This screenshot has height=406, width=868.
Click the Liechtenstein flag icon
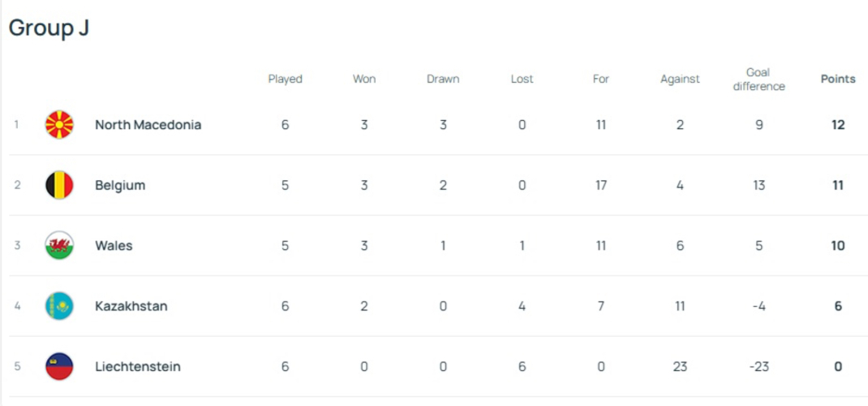click(x=59, y=366)
